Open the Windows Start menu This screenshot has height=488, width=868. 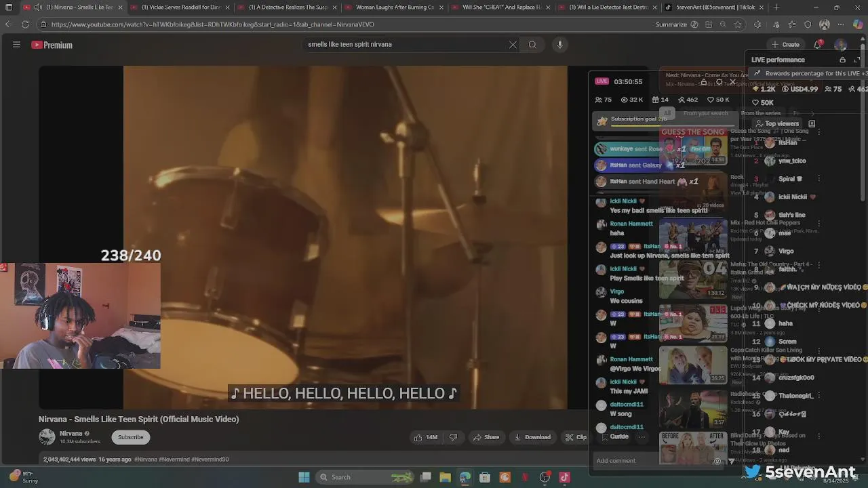304,477
